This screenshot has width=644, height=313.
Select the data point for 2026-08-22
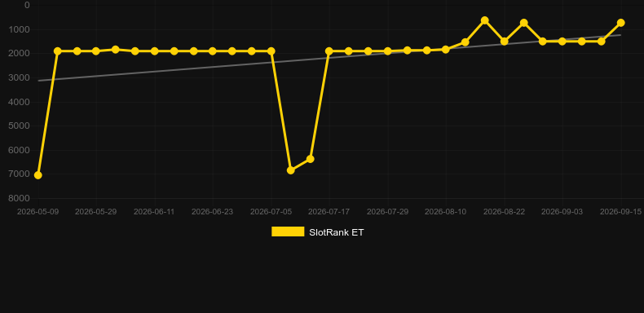coord(504,41)
